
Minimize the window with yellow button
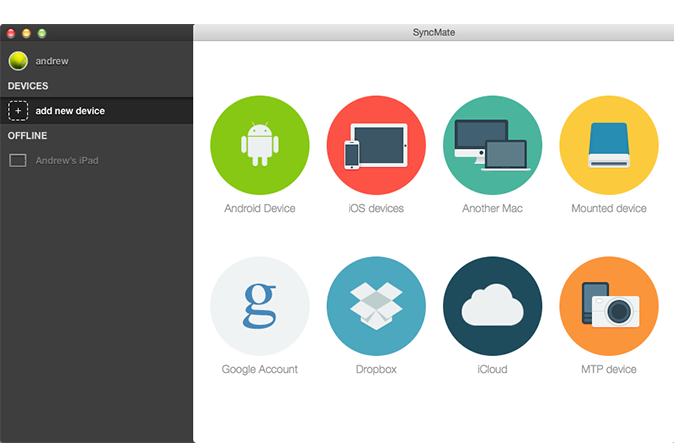click(x=26, y=33)
